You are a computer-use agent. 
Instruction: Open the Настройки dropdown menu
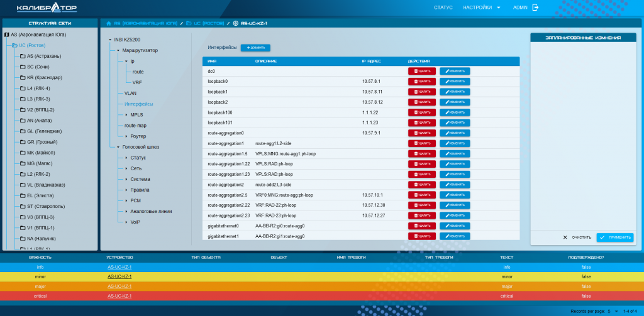[481, 8]
